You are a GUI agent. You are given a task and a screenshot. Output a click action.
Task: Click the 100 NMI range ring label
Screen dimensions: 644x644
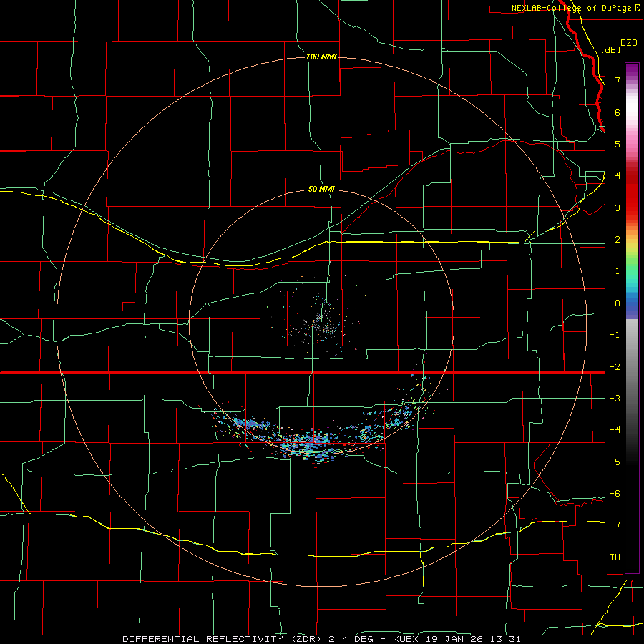tap(321, 57)
